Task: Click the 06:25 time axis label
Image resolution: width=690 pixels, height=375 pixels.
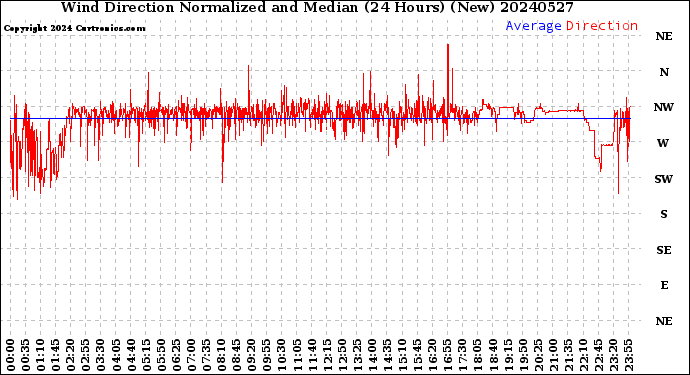Action: (176, 355)
